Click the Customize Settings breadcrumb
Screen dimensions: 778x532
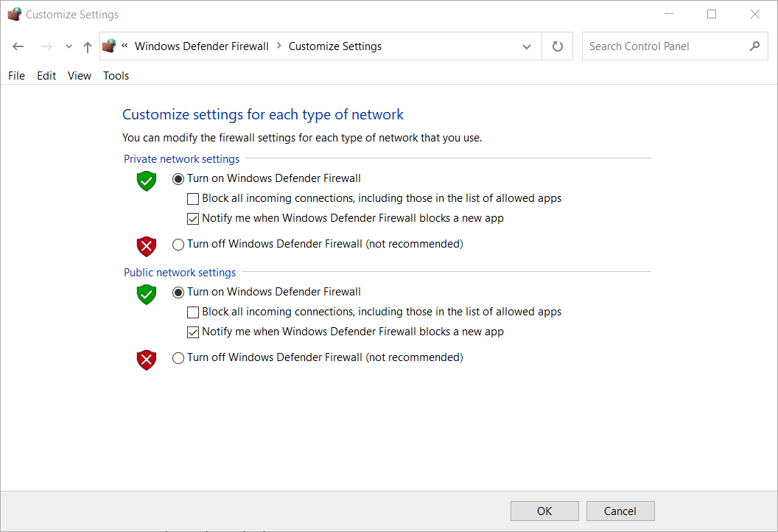(x=335, y=46)
